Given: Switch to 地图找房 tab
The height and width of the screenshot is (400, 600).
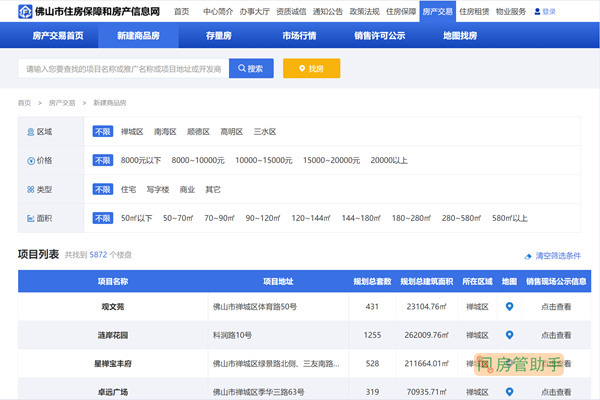Looking at the screenshot, I should click(x=460, y=36).
